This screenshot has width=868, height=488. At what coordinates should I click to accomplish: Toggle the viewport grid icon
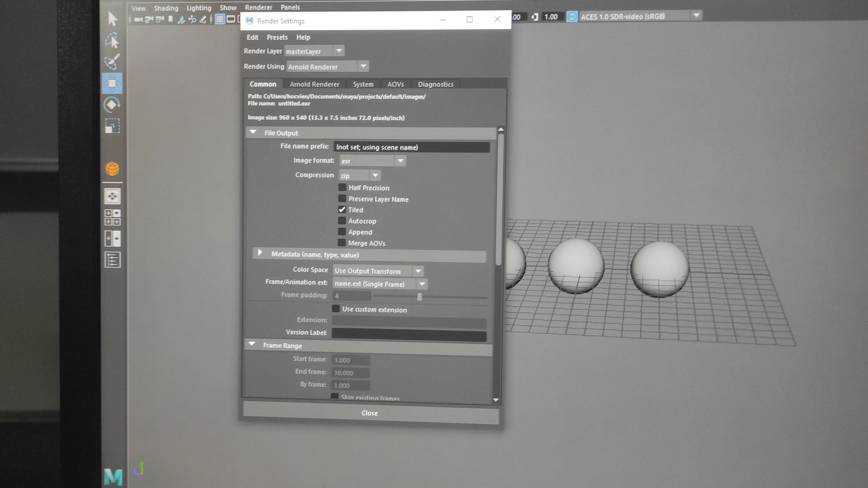(x=220, y=19)
